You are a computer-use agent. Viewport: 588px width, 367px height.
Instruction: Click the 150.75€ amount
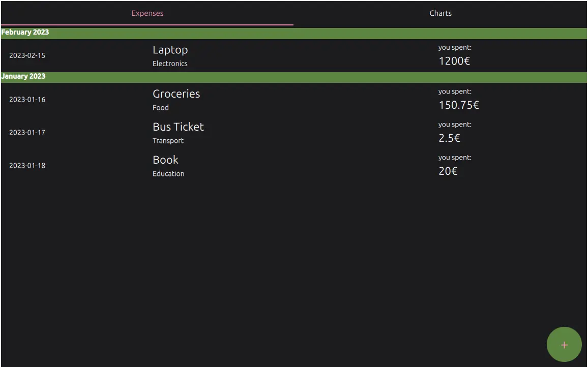pyautogui.click(x=459, y=105)
